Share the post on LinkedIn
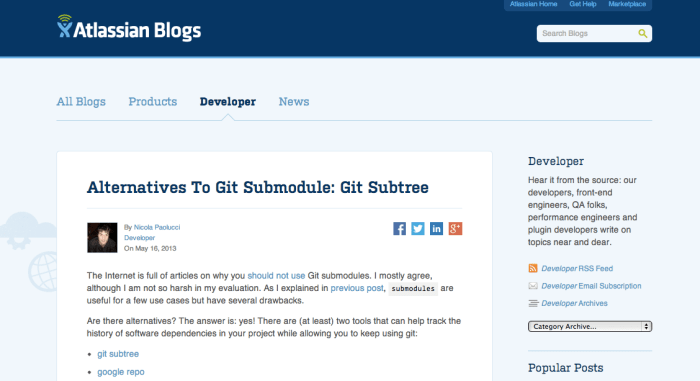The image size is (700, 381). tap(436, 229)
